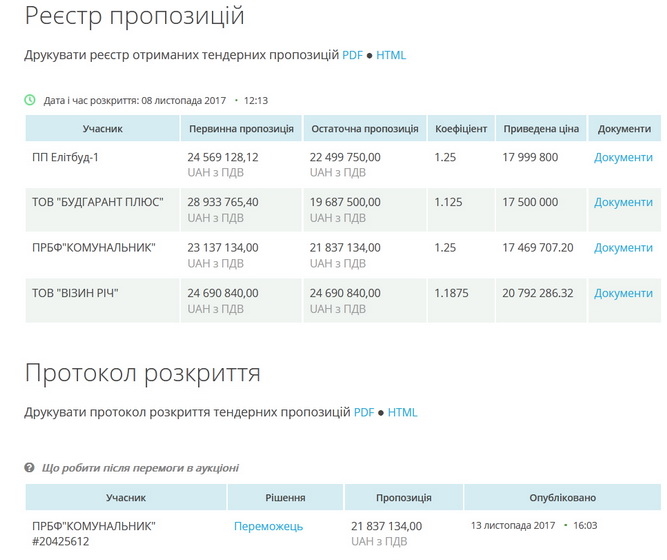
Task: Click the Переможець decision link
Action: (x=268, y=526)
